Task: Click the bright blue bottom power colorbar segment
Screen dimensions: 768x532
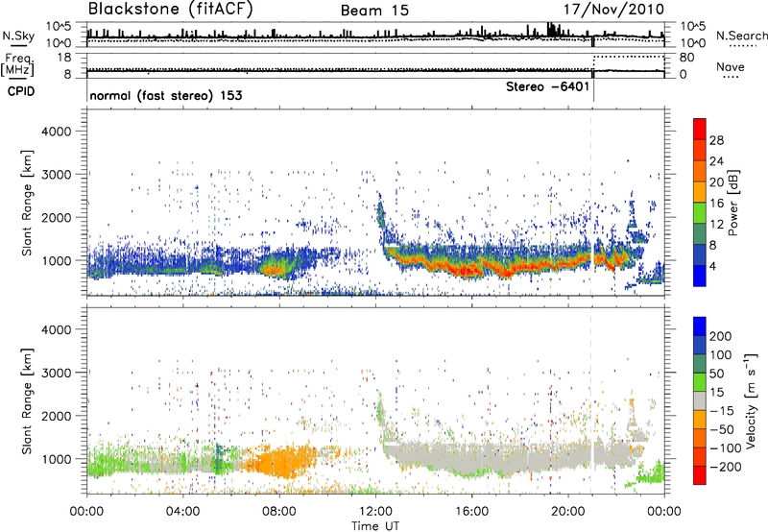Action: (700, 277)
